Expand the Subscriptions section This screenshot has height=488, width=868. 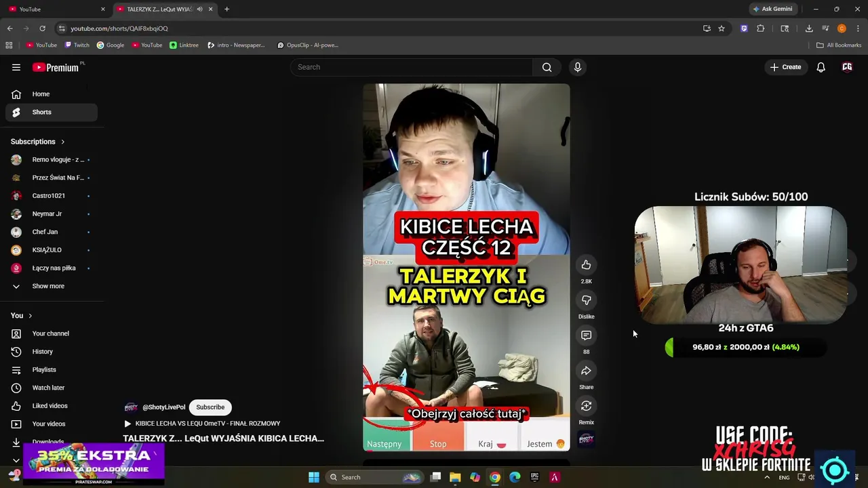(38, 142)
